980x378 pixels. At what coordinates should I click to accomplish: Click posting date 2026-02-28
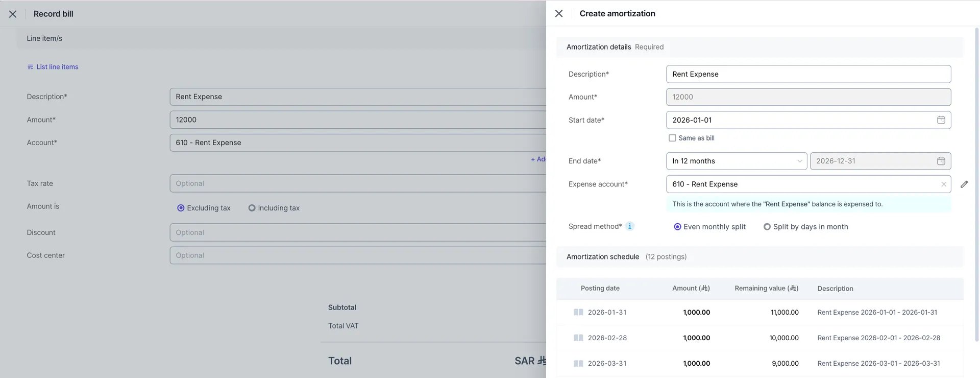607,338
